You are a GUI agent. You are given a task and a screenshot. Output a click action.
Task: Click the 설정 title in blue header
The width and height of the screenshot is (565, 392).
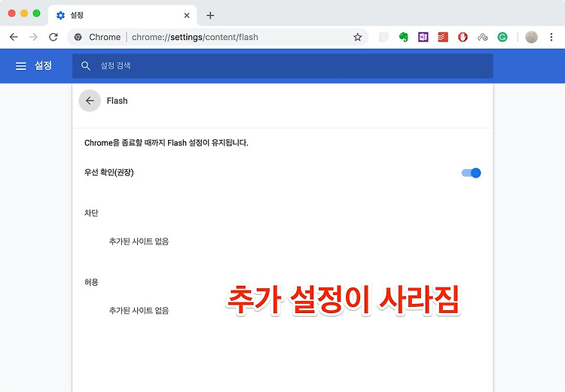pyautogui.click(x=43, y=65)
